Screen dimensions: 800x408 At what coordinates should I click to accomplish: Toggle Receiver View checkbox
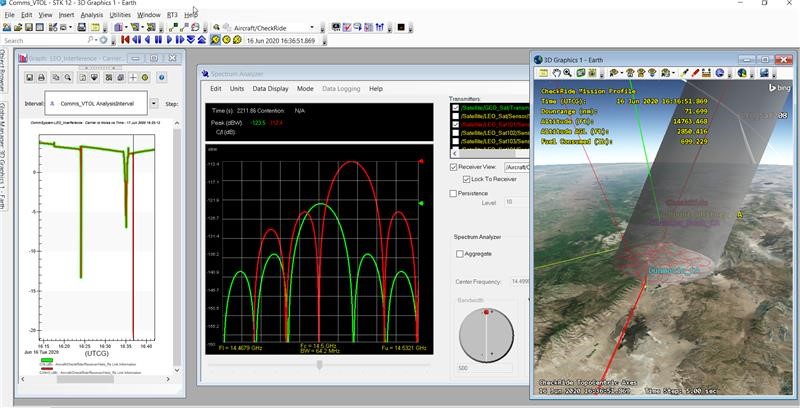click(x=453, y=167)
